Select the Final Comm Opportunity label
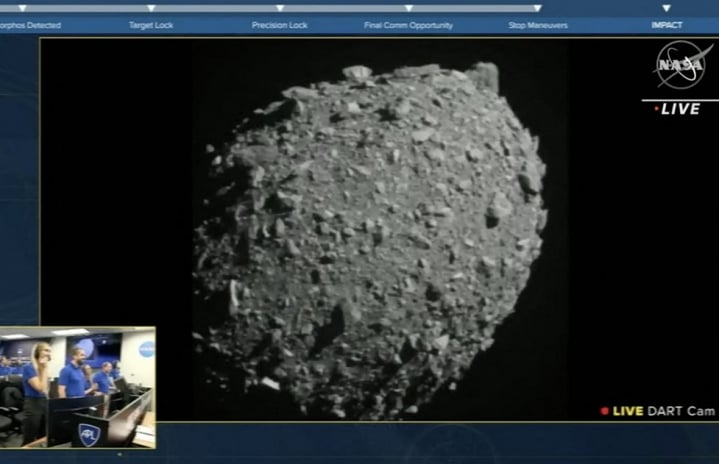 pos(408,25)
